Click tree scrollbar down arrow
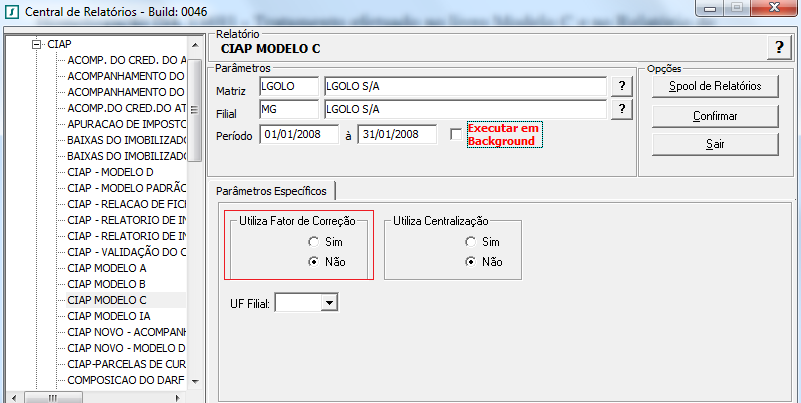Screen dimensions: 801x403 coord(195,381)
